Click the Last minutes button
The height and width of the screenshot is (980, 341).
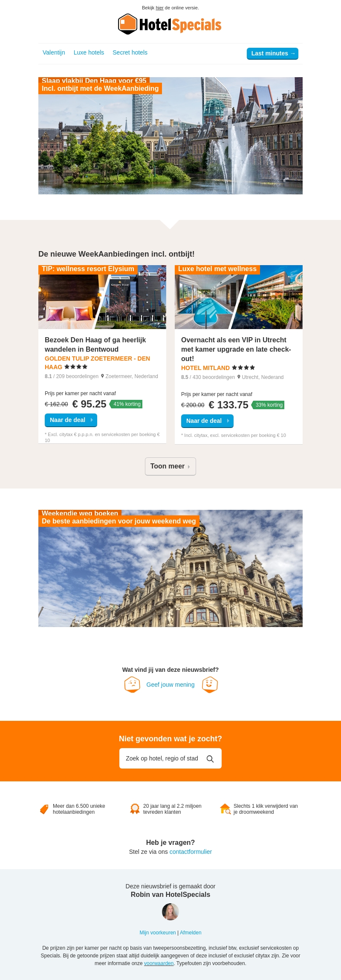pyautogui.click(x=272, y=53)
